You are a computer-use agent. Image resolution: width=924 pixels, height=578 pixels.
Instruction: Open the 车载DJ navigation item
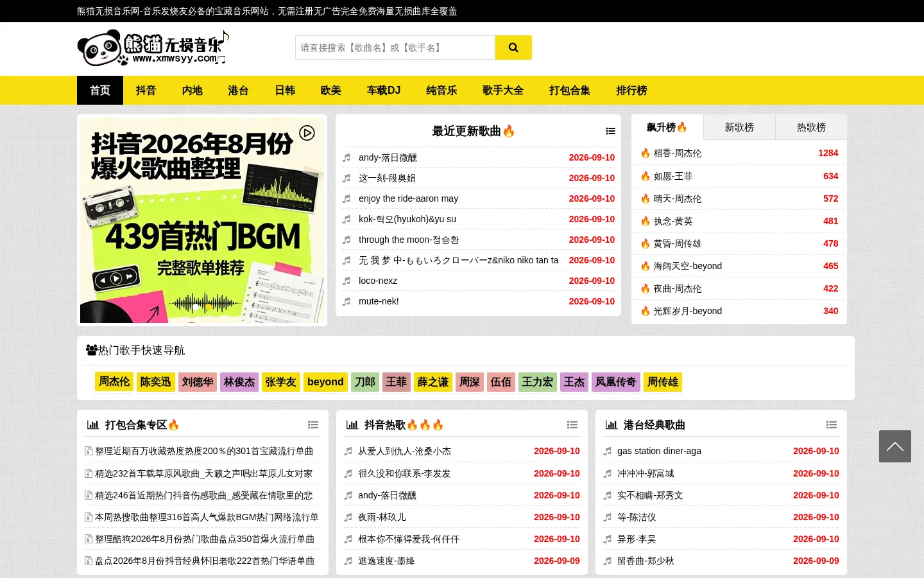pos(384,90)
